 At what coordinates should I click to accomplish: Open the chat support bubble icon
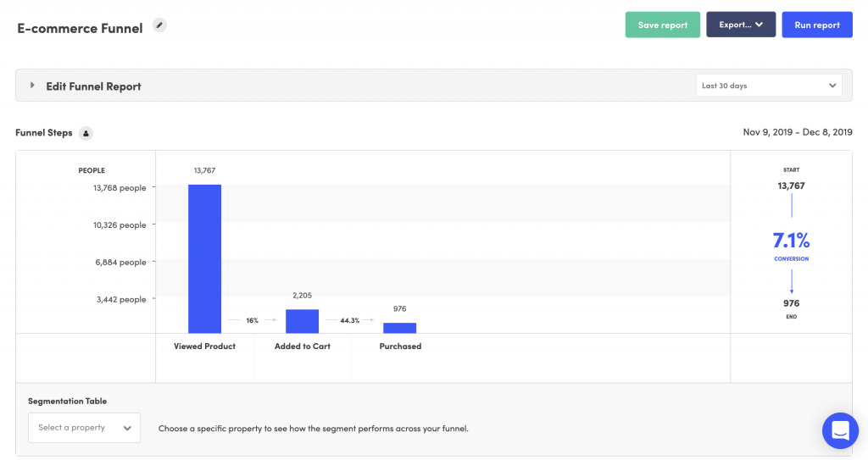(x=840, y=430)
